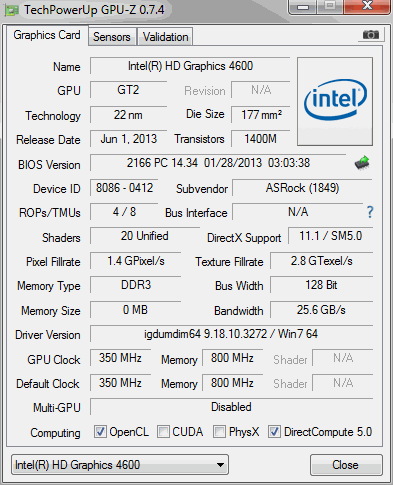Screen dimensions: 393x485
Task: Toggle the CUDA checkbox
Action: (x=163, y=432)
